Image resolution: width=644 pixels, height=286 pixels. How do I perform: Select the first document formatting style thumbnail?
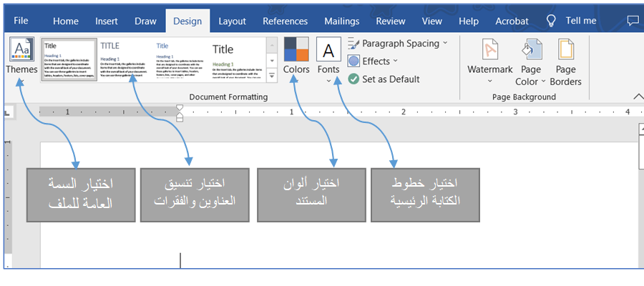(x=68, y=61)
